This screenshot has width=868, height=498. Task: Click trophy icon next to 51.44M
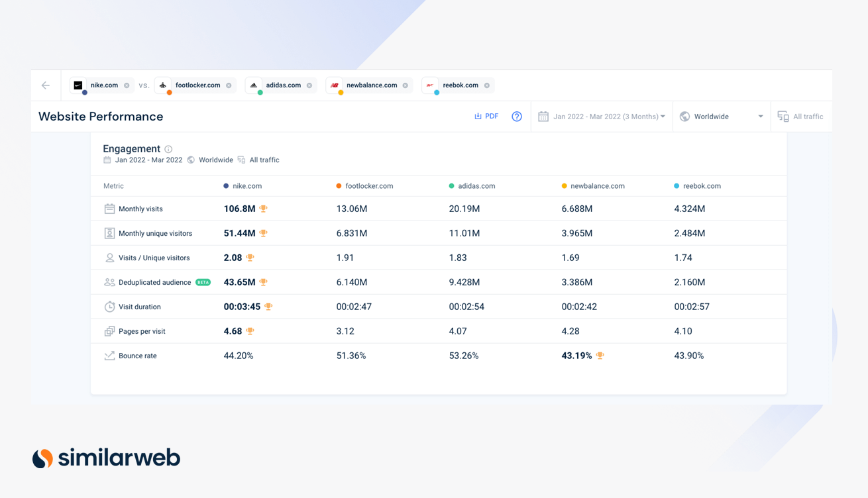tap(263, 233)
